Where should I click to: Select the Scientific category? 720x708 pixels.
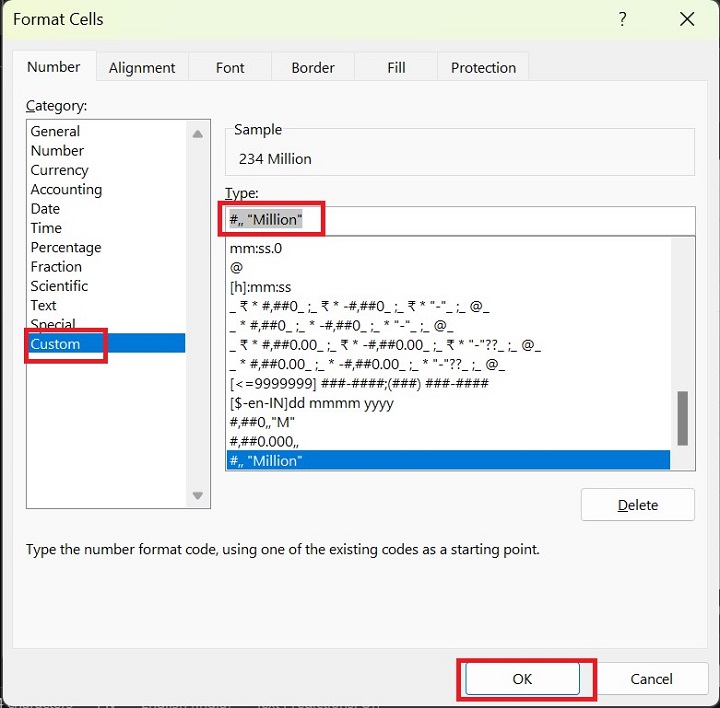(59, 286)
